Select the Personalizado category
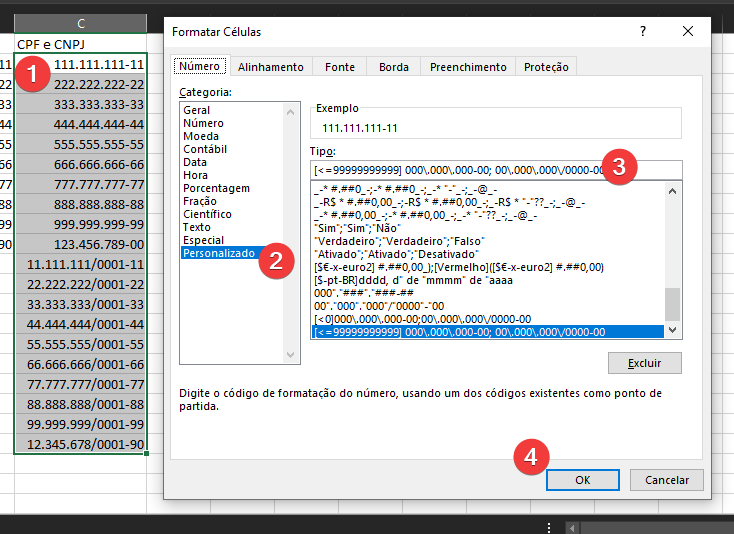 point(232,253)
